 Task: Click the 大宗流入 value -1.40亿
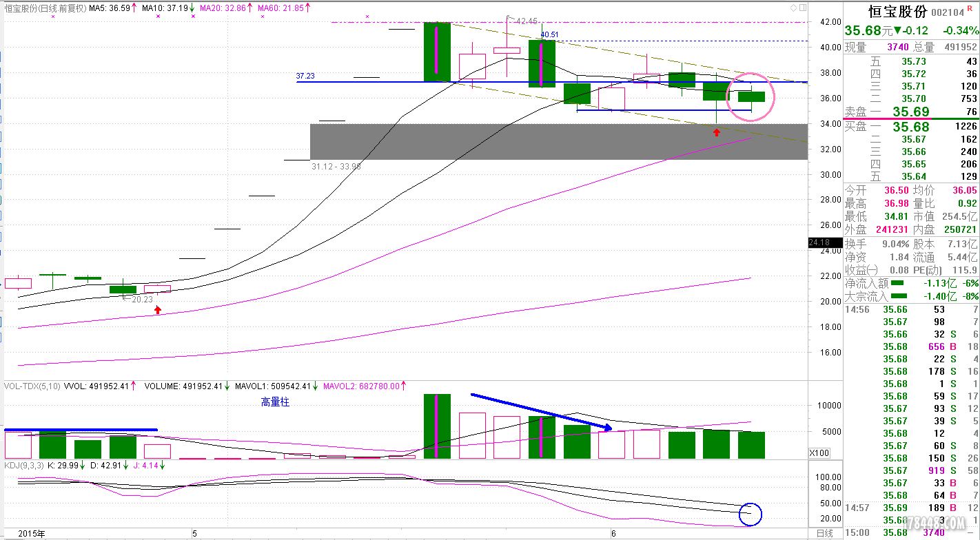[941, 296]
